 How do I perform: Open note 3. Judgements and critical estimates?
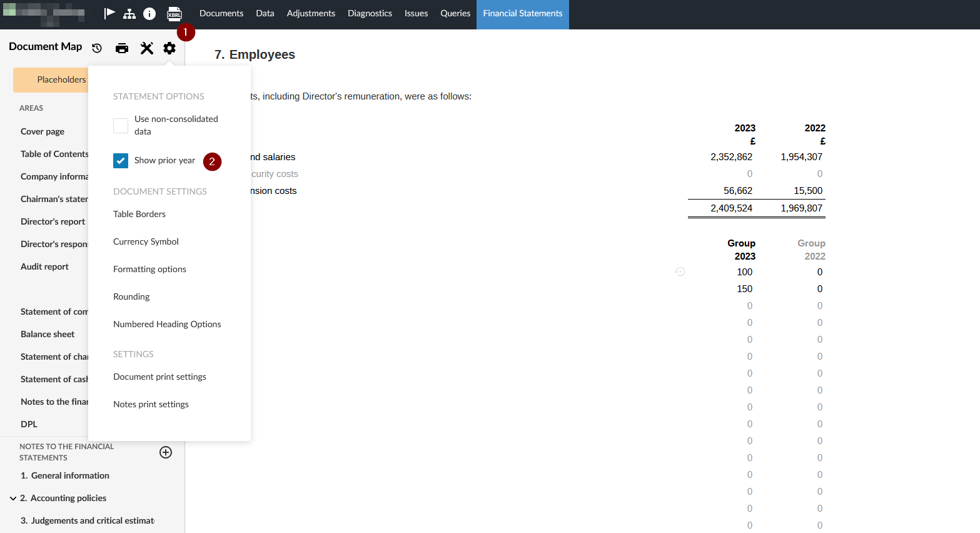88,520
